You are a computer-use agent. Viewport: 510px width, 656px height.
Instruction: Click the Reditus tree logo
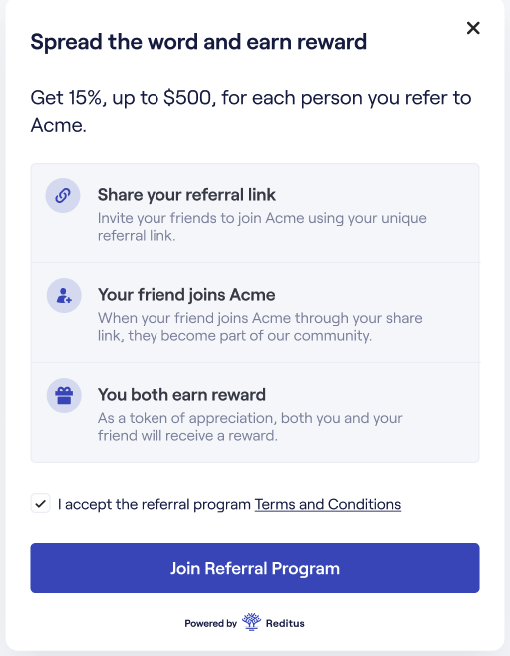click(x=251, y=622)
